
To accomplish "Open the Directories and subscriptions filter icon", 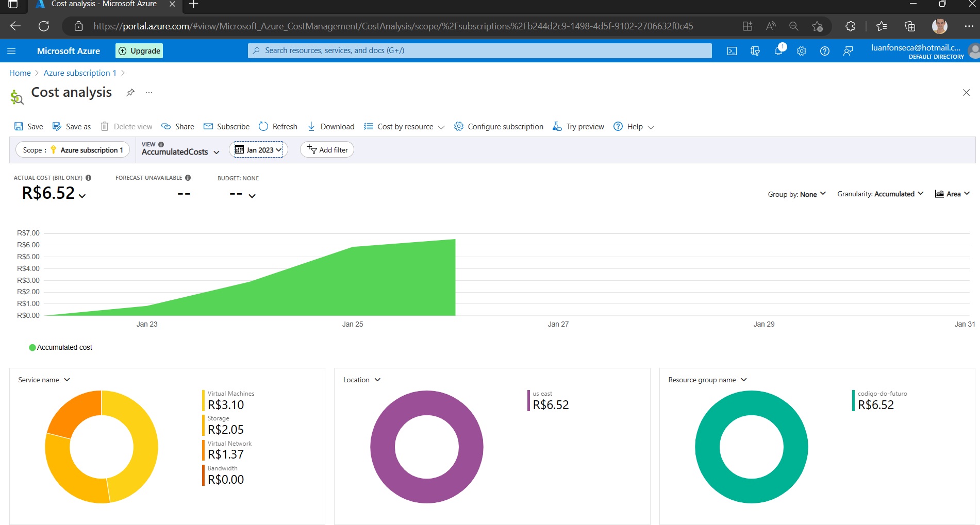I will (755, 51).
